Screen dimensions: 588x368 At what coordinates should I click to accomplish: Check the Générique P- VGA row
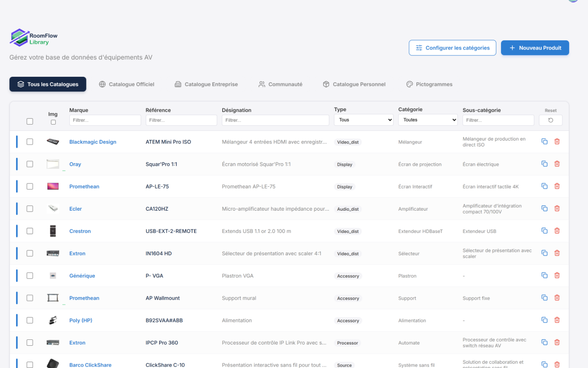[30, 276]
